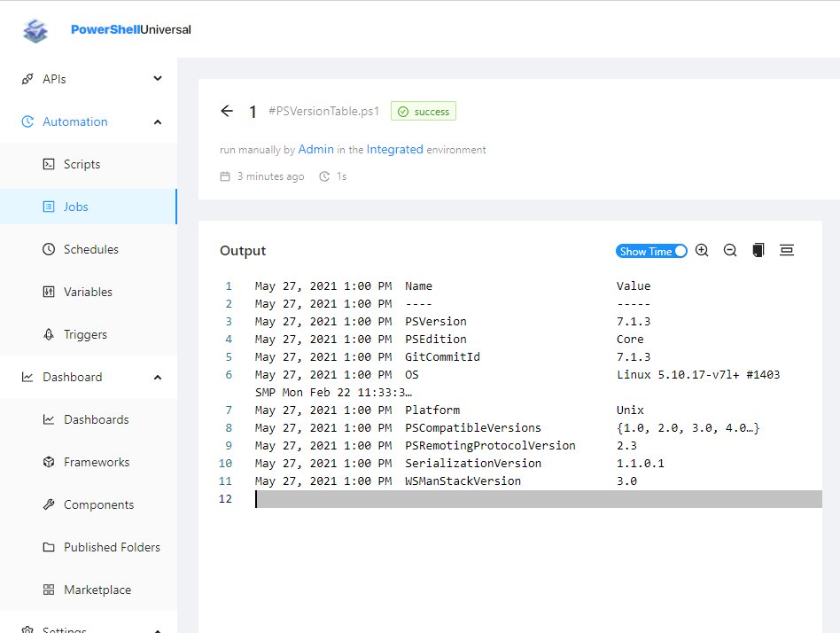Zoom in the output text
The height and width of the screenshot is (633, 840).
[x=702, y=250]
